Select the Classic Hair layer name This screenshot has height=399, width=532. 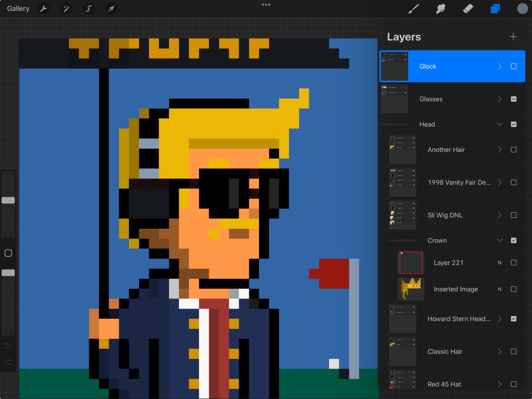click(445, 352)
